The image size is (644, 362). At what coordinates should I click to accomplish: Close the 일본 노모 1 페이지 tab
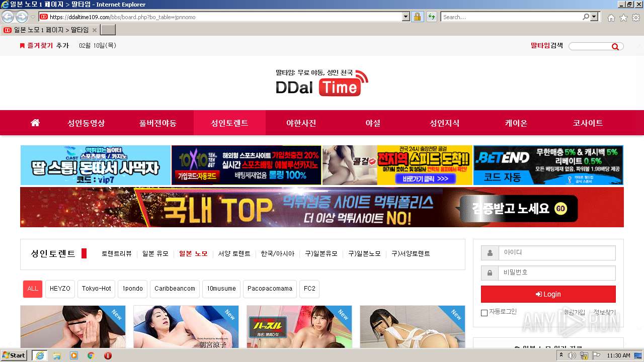tap(94, 30)
